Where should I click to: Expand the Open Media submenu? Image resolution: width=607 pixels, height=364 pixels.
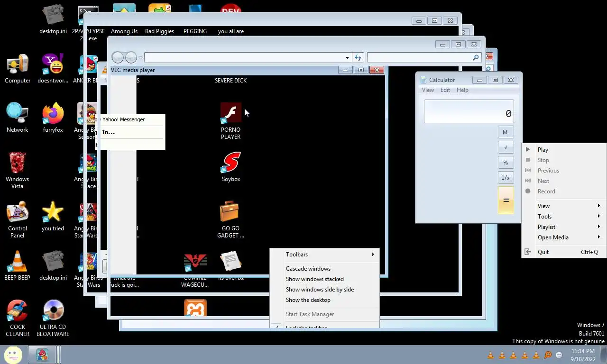pyautogui.click(x=564, y=237)
